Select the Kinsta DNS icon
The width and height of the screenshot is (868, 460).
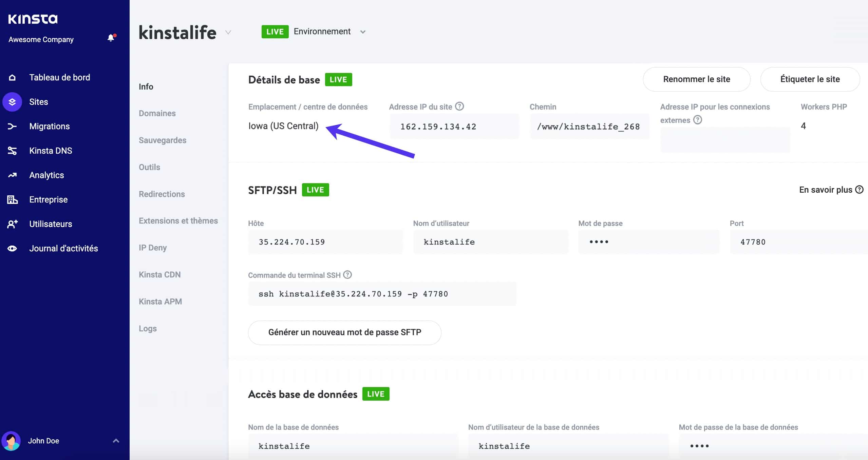click(12, 151)
